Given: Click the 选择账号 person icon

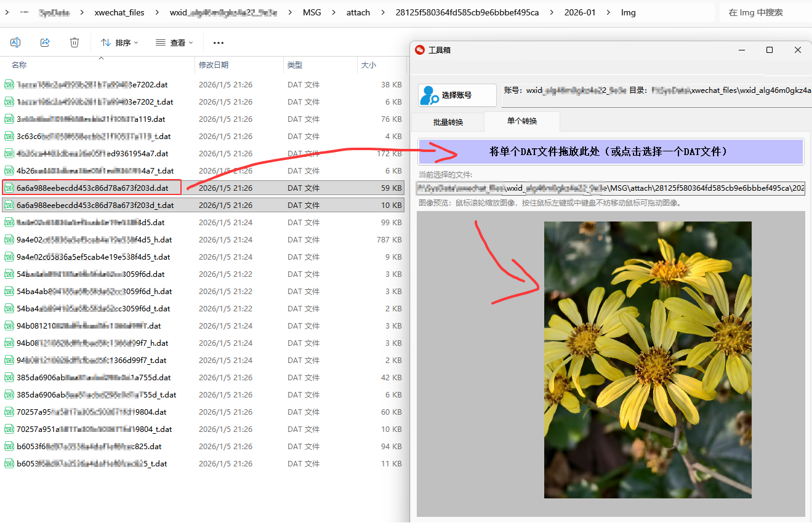Looking at the screenshot, I should 429,95.
